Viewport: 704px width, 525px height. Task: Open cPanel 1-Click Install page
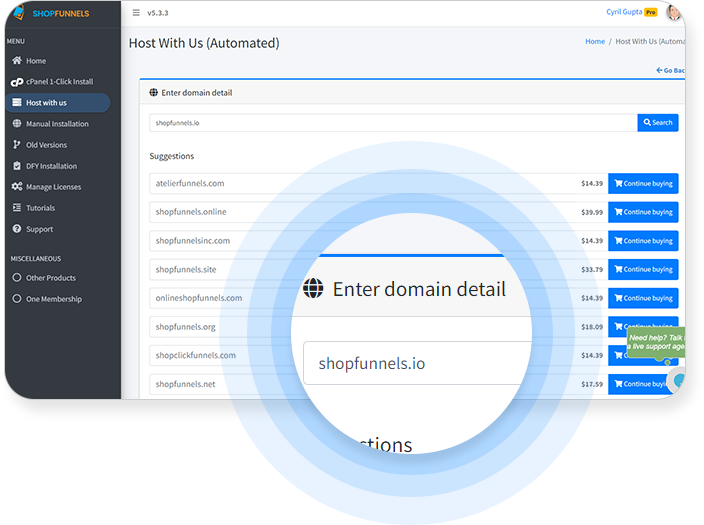(x=58, y=82)
